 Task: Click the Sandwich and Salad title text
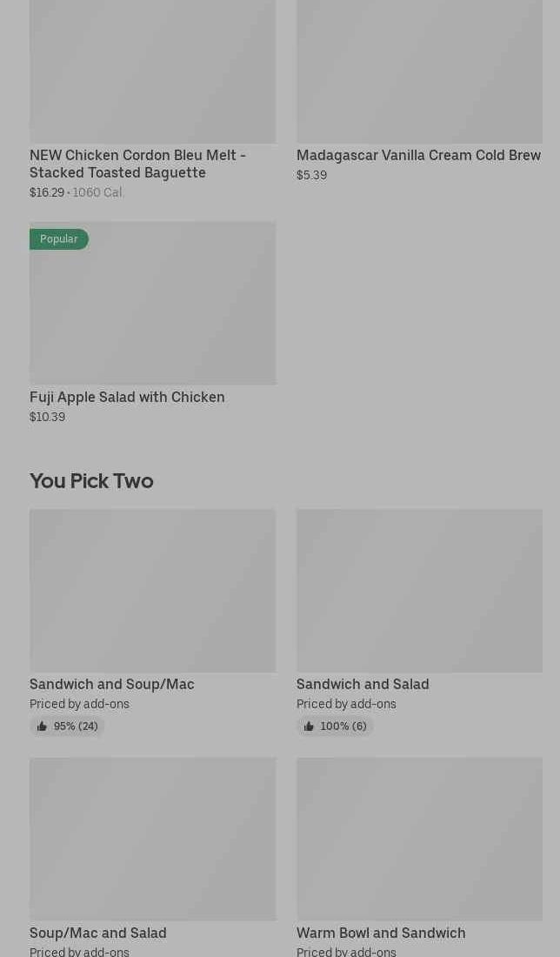363,684
